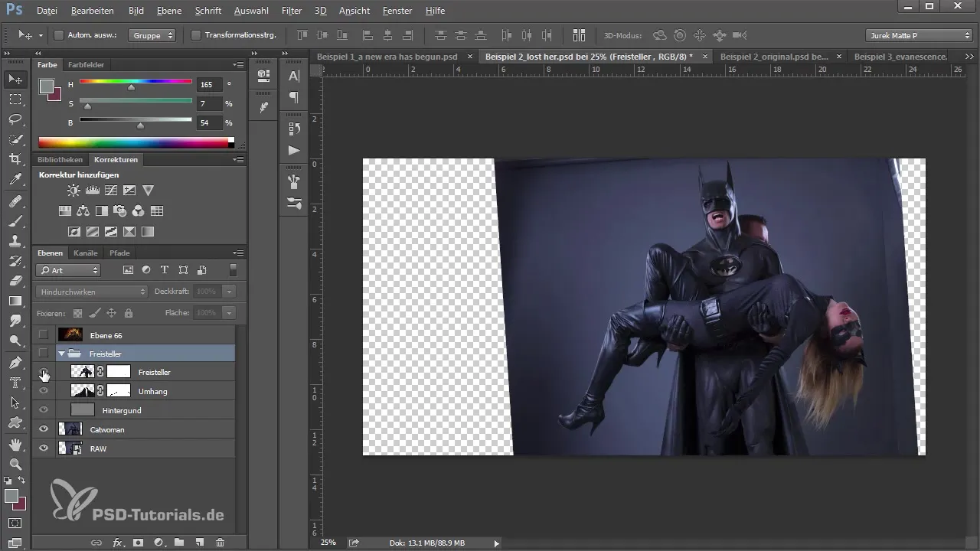
Task: Select the Path Selection tool
Action: tap(15, 403)
